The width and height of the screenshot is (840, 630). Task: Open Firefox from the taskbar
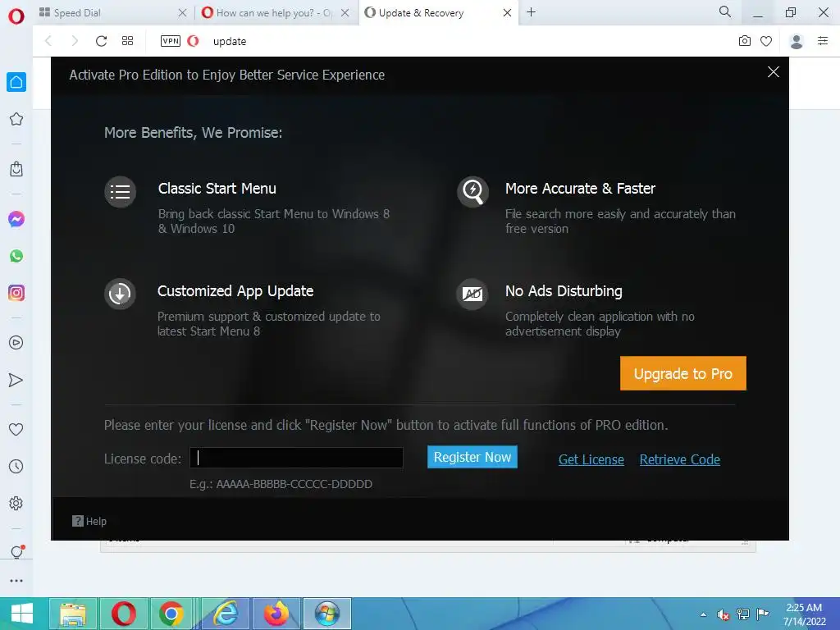click(276, 614)
